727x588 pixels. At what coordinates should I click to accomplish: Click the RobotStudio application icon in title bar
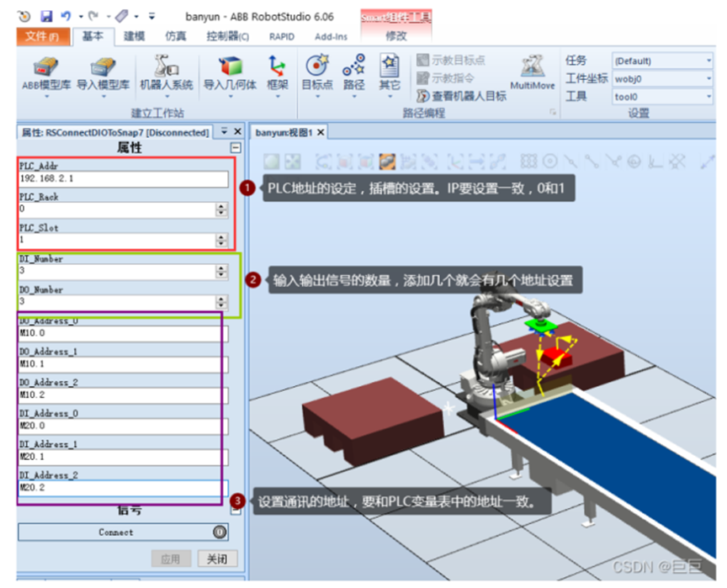coord(24,16)
